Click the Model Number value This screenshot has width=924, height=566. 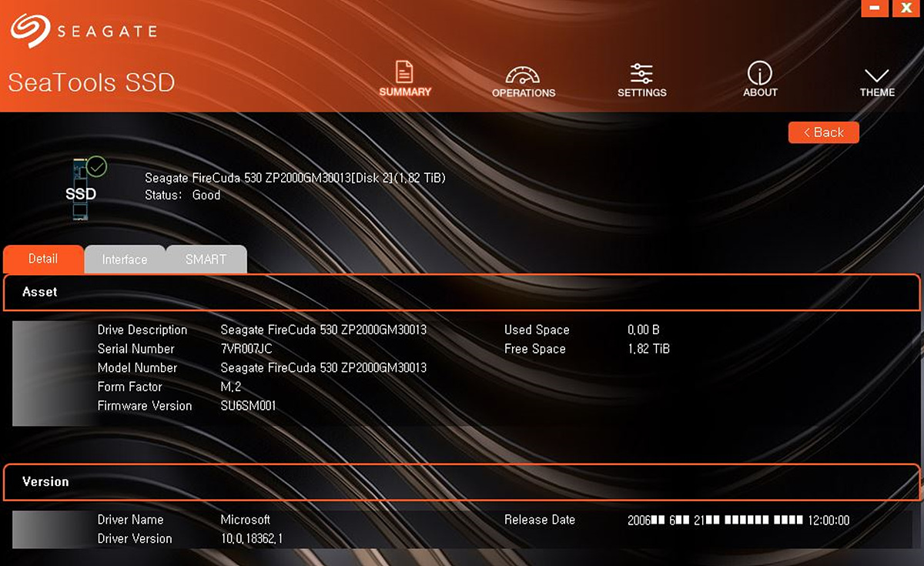coord(323,368)
